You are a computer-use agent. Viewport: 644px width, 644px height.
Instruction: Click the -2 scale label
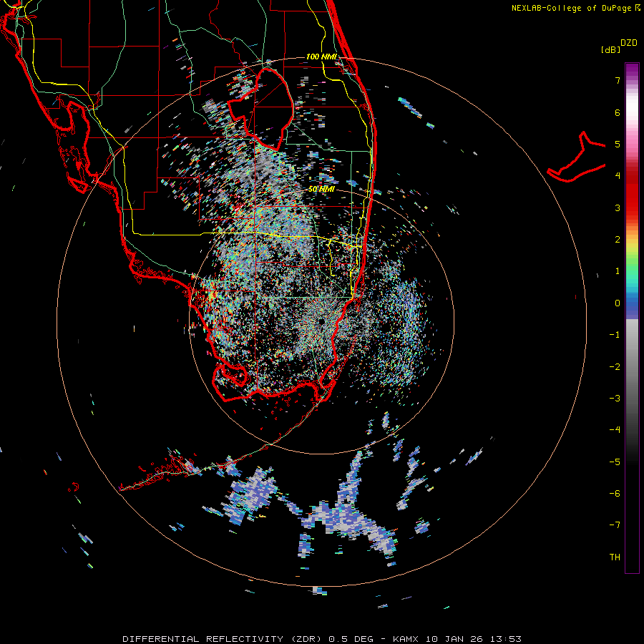(x=615, y=367)
